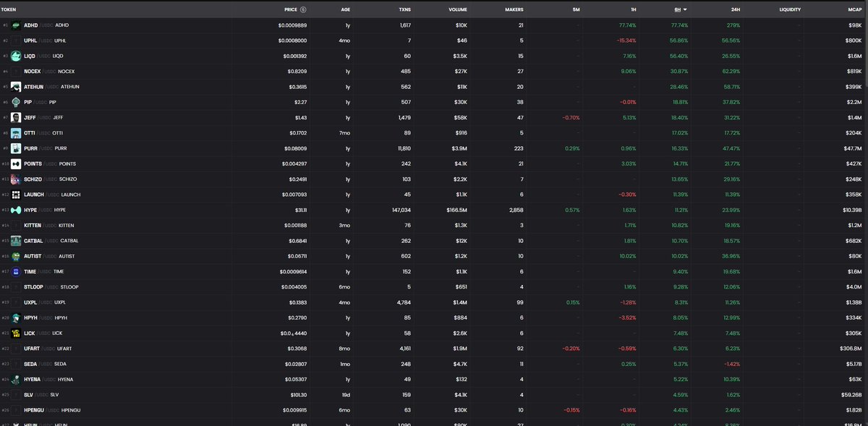This screenshot has height=426, width=868.
Task: Click PURR transactions count 11,810
Action: pos(403,148)
